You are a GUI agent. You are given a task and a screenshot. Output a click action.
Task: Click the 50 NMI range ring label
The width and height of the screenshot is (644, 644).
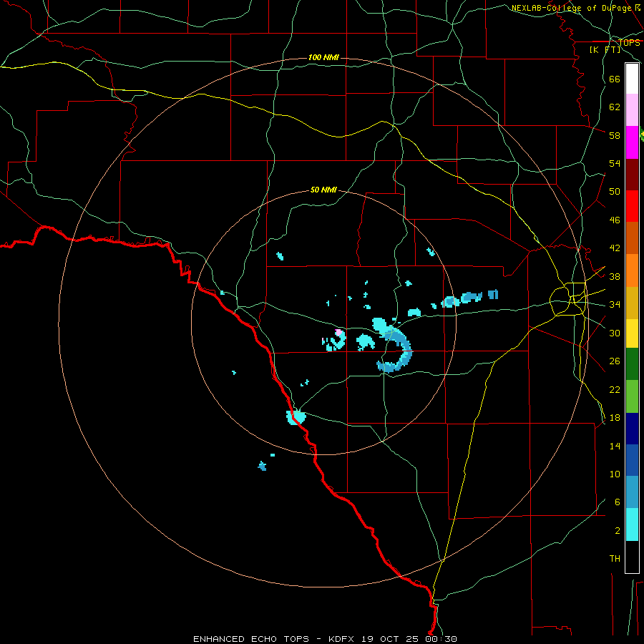pyautogui.click(x=323, y=190)
